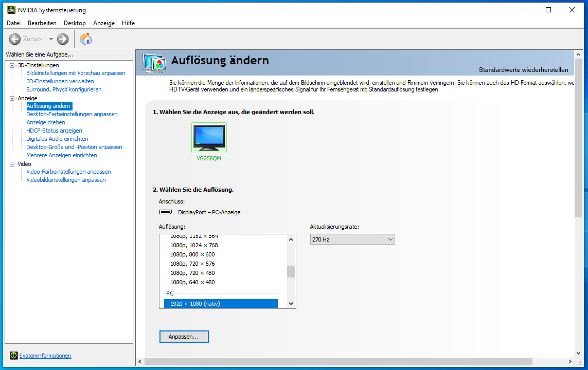588x370 pixels.
Task: Open HDCP-Status anzeigen
Action: [x=54, y=131]
